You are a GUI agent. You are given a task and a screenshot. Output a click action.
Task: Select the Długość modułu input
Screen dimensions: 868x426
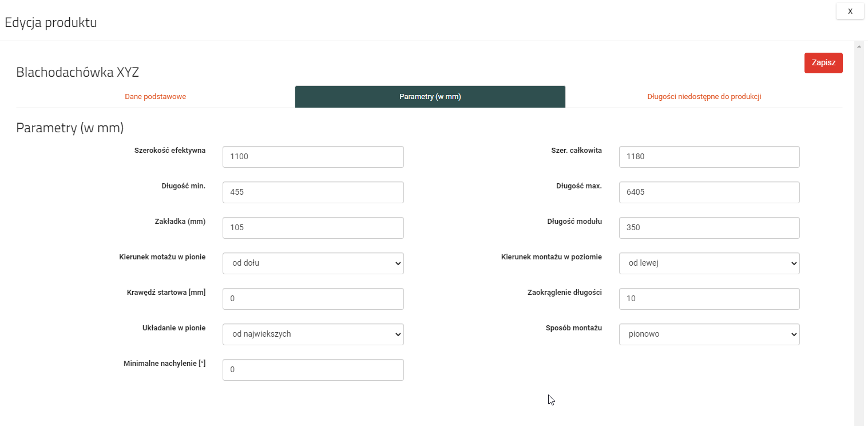tap(709, 228)
